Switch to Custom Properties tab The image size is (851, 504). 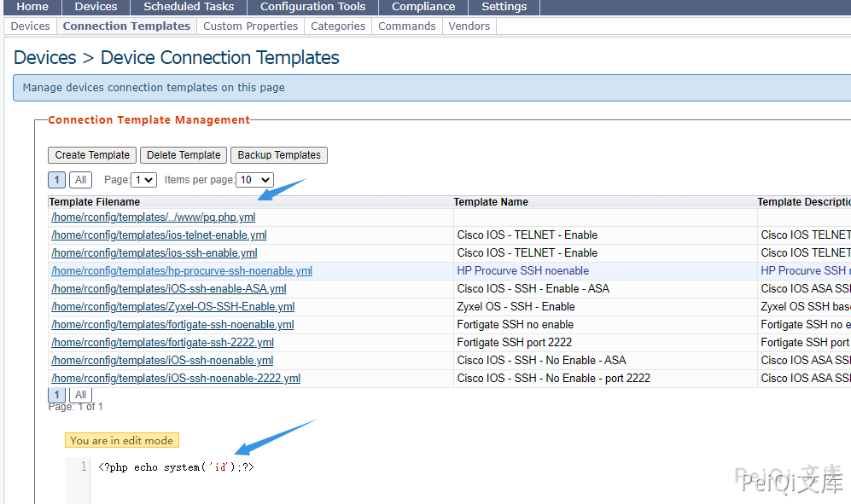250,26
